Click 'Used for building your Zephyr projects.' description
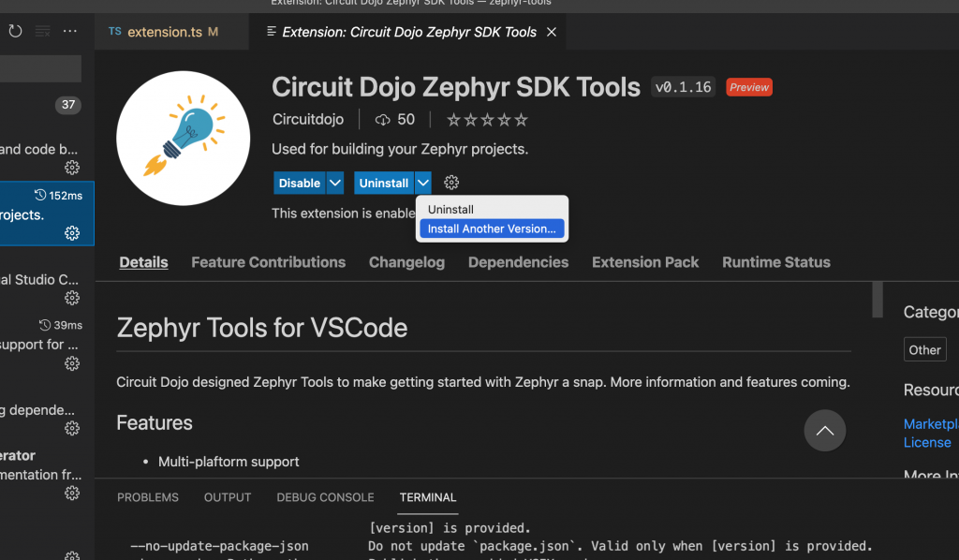This screenshot has height=560, width=959. 400,149
